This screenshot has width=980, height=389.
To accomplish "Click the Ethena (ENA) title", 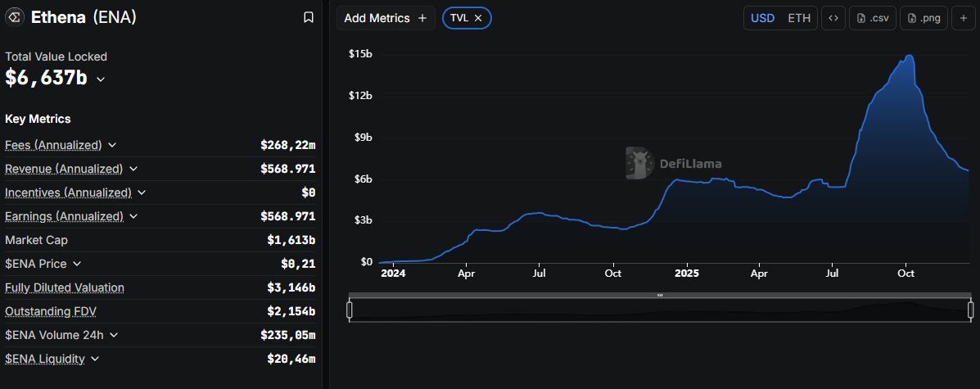I will pos(84,17).
